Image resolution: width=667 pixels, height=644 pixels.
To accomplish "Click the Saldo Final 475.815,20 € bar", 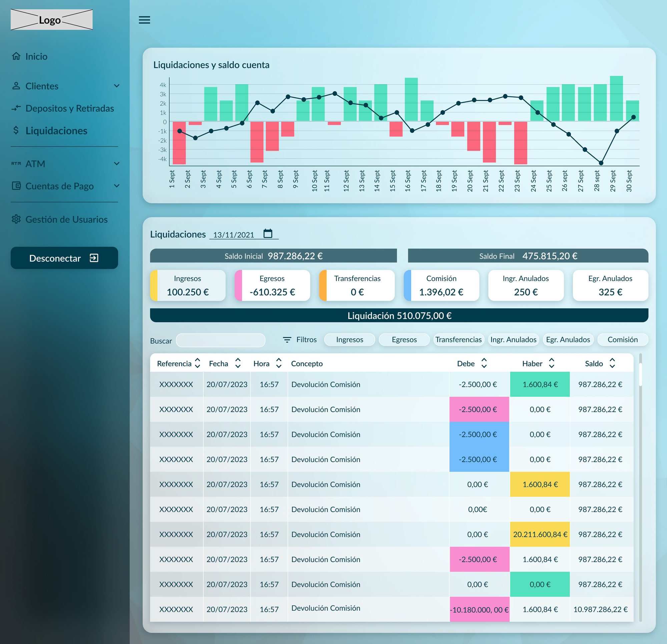I will coord(528,256).
